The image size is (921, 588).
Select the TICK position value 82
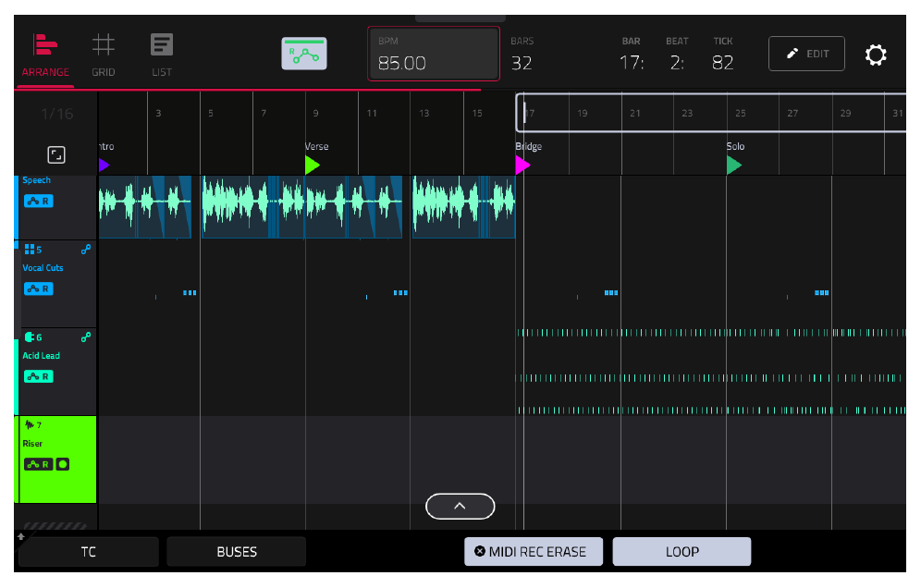(722, 63)
